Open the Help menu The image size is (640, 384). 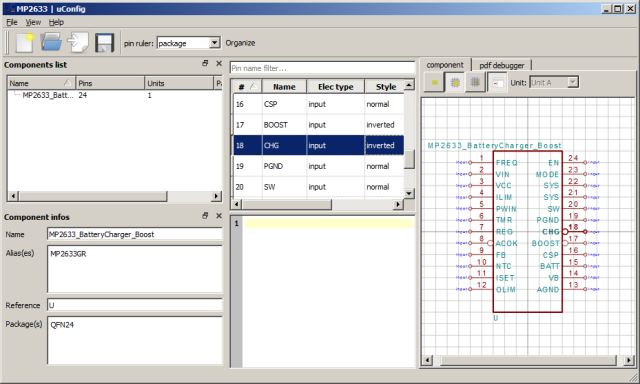(56, 22)
